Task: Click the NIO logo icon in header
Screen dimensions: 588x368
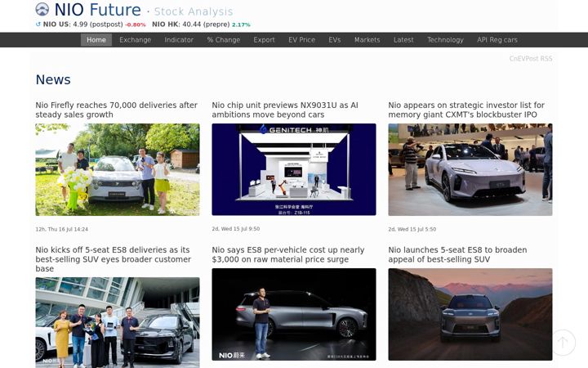Action: coord(42,9)
